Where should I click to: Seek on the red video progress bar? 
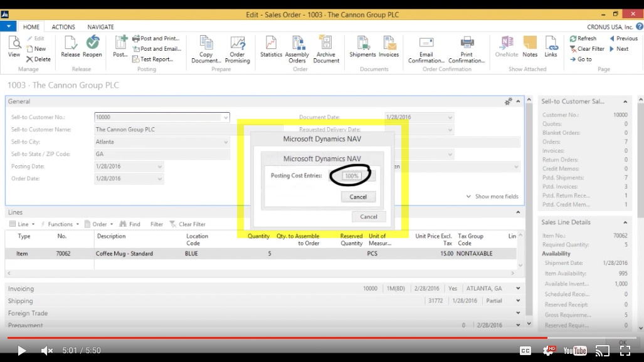point(322,338)
